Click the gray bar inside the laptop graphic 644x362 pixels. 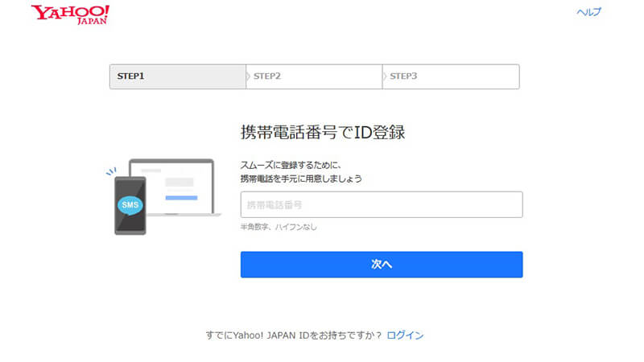coord(180,183)
